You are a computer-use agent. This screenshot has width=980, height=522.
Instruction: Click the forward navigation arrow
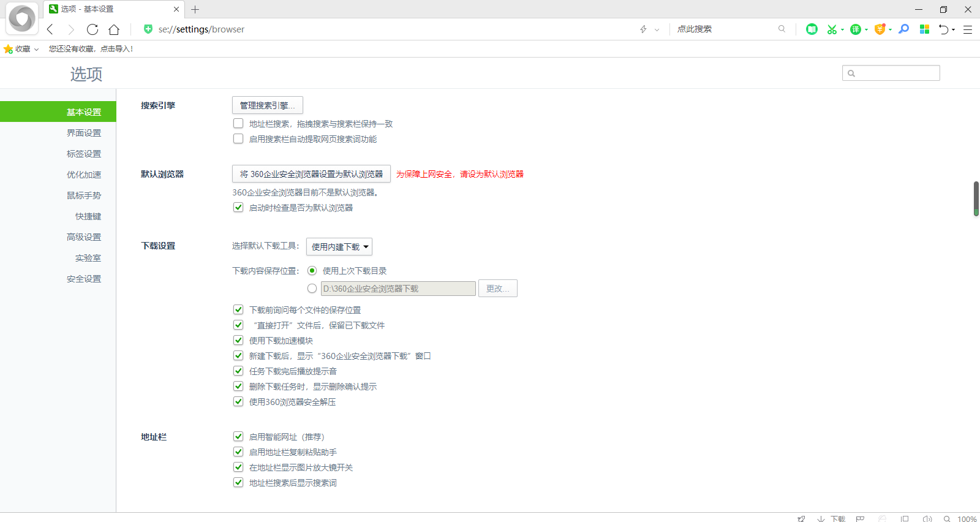click(x=71, y=29)
